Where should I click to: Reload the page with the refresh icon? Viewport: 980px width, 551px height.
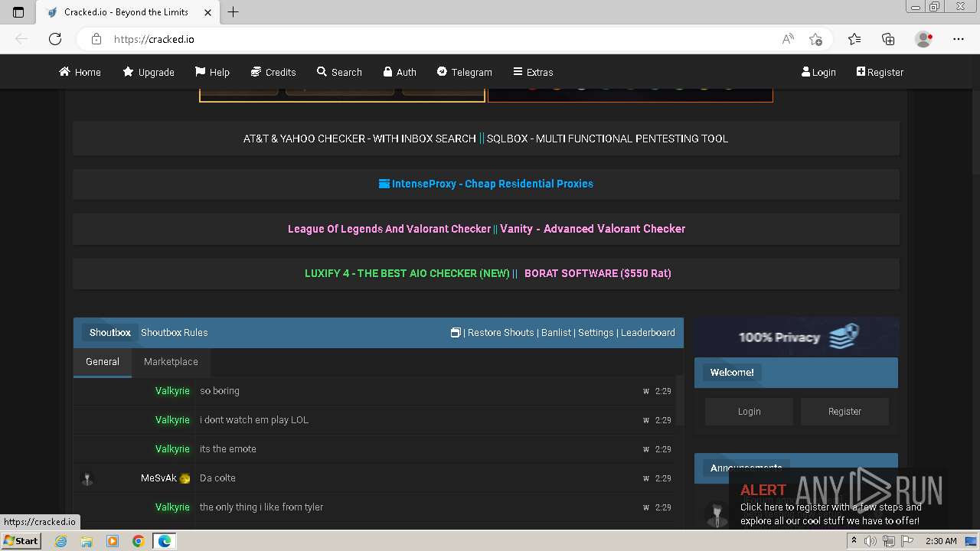55,39
